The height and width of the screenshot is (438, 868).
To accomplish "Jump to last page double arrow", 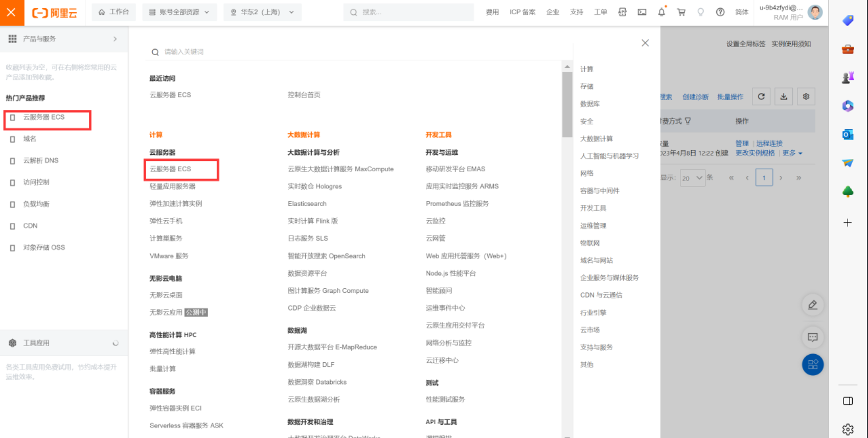I will pyautogui.click(x=798, y=178).
